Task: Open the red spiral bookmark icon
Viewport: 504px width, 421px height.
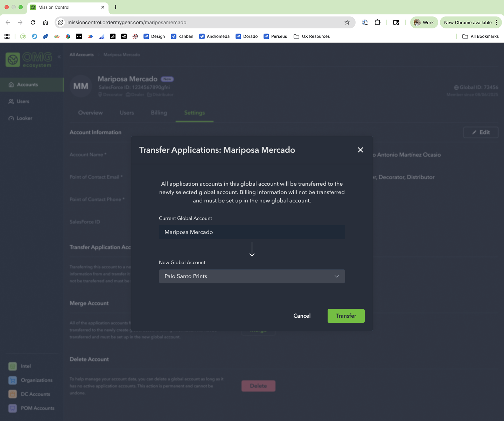Action: tap(135, 36)
